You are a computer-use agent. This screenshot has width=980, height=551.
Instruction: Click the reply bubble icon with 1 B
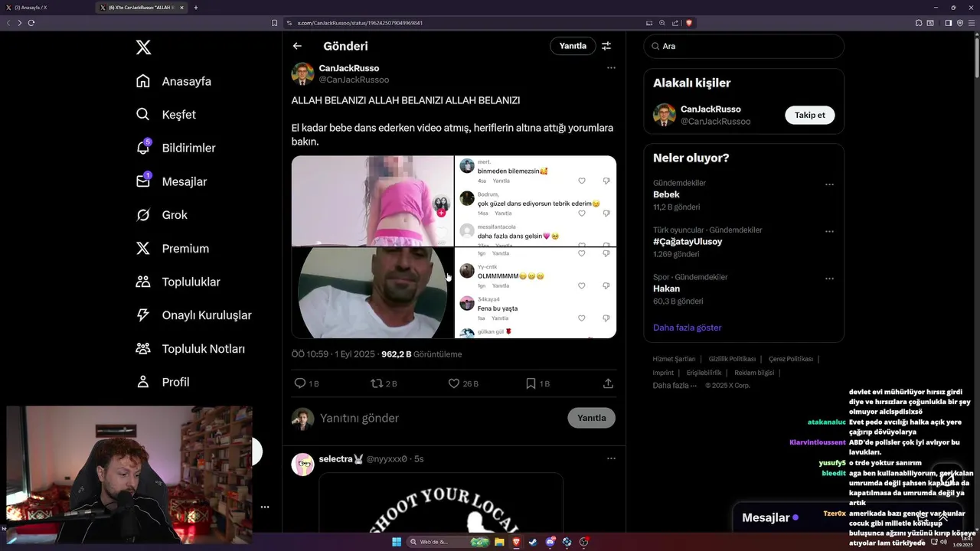click(x=300, y=383)
